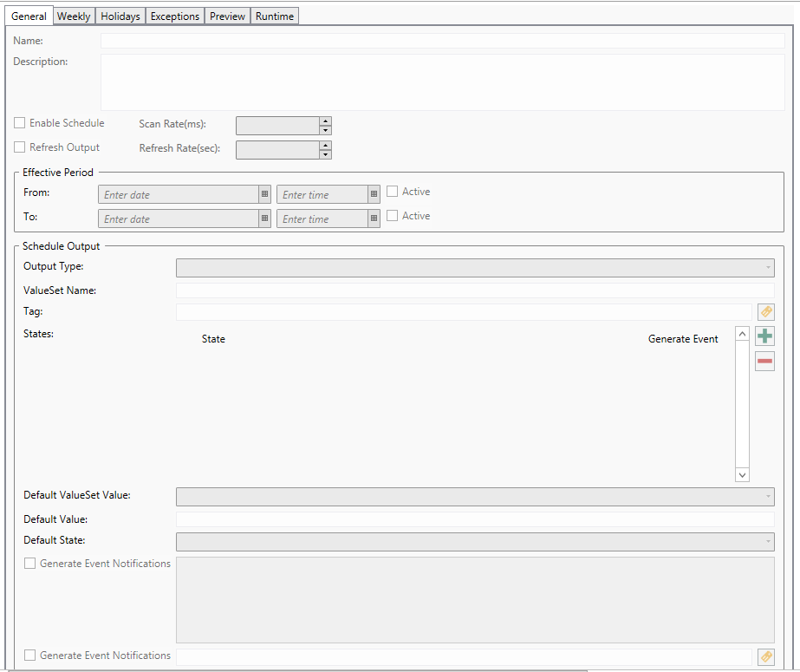The height and width of the screenshot is (672, 800).
Task: Toggle the Refresh Output checkbox
Action: click(20, 147)
